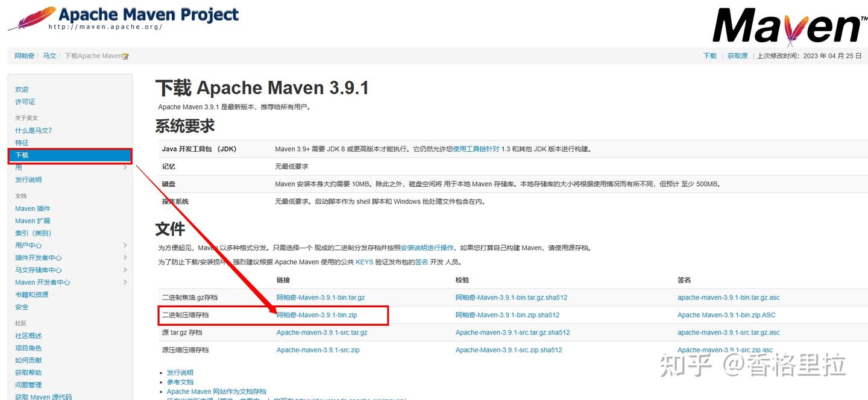Image resolution: width=868 pixels, height=400 pixels.
Task: Download Apache-maven-3.9.1-src.tar.gz source link
Action: point(322,333)
